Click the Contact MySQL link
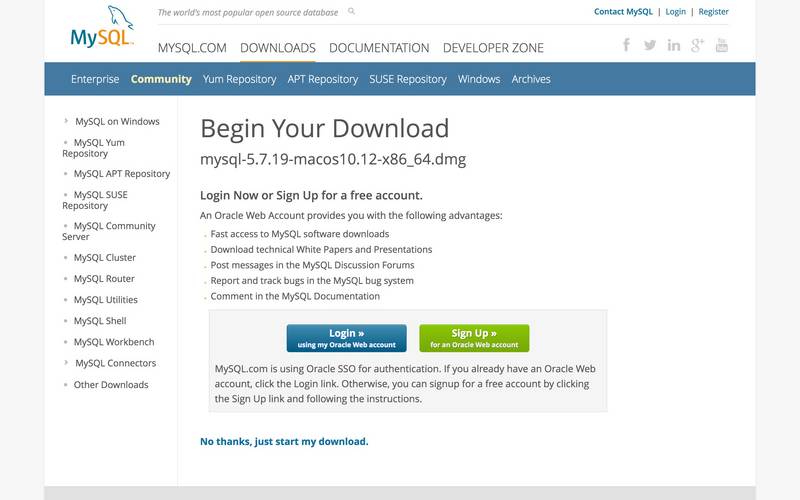 click(x=623, y=12)
